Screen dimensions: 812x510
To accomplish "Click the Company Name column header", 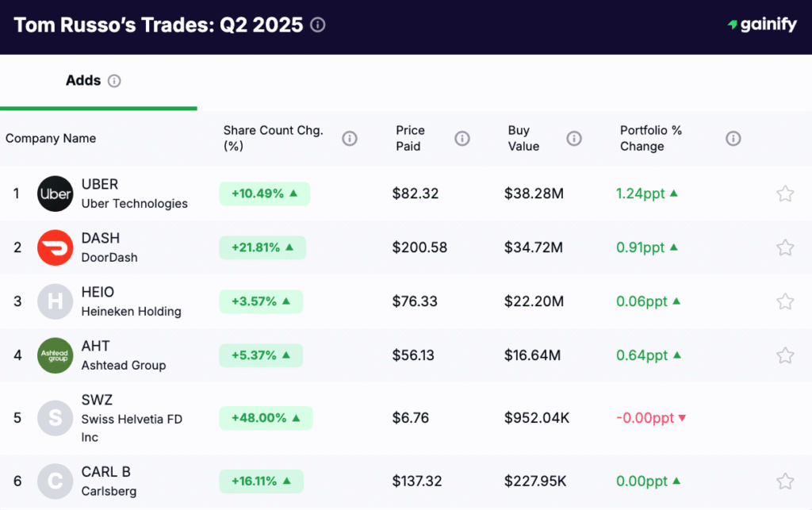I will [x=50, y=138].
